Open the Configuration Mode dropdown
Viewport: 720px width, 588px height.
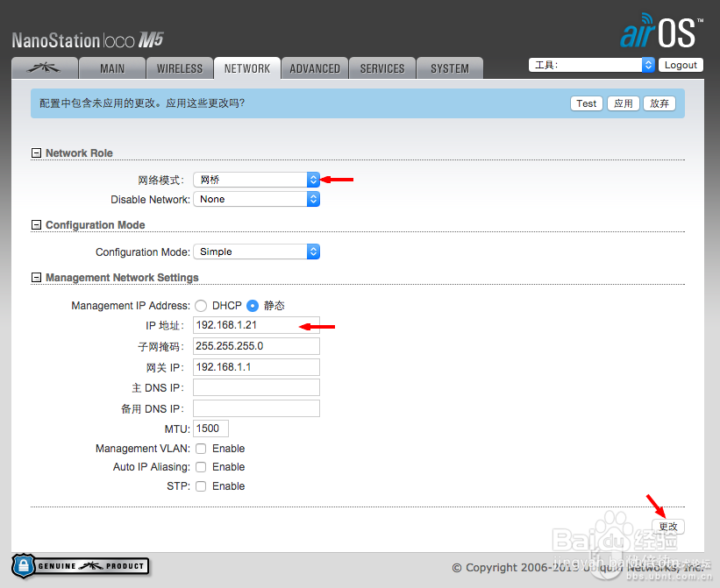point(256,251)
